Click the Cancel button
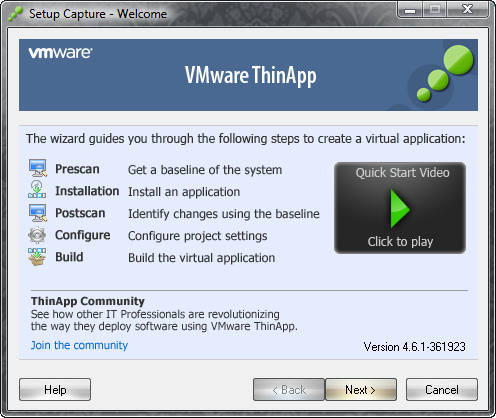The image size is (496, 418). pyautogui.click(x=442, y=389)
